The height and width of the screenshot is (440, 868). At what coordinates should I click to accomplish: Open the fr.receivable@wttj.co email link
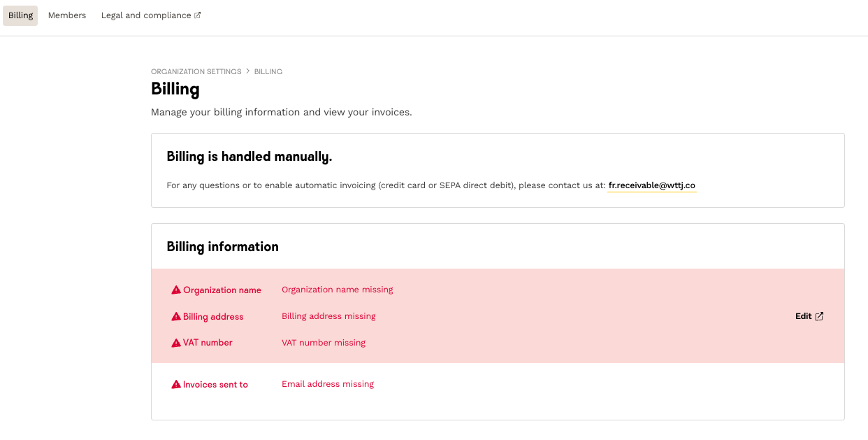(x=651, y=185)
